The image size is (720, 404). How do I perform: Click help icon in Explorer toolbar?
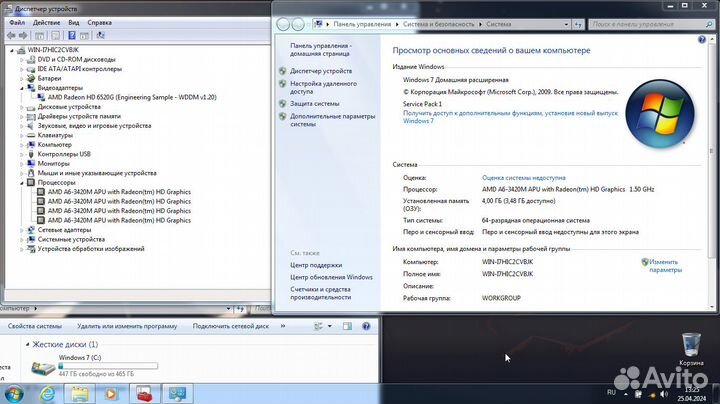(x=366, y=326)
